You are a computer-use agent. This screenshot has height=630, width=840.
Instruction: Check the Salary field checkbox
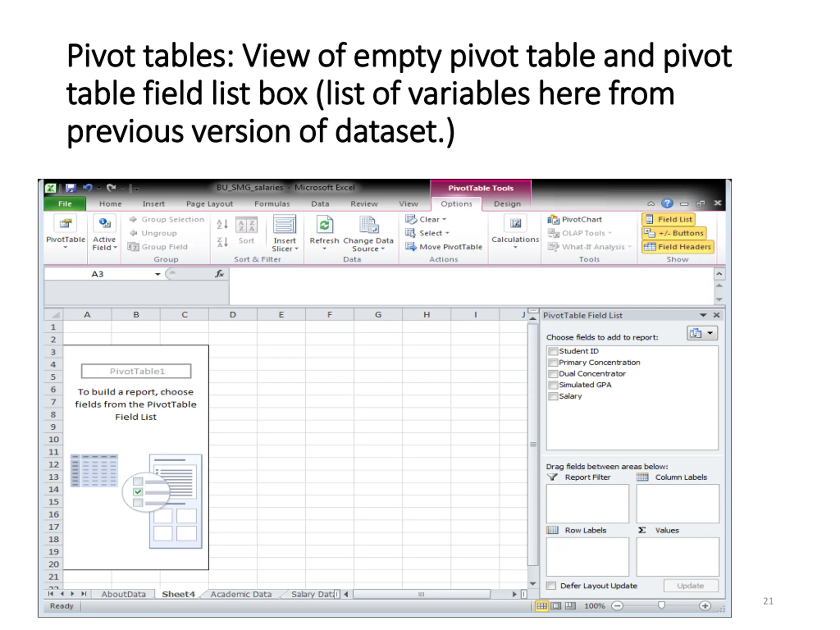[553, 396]
